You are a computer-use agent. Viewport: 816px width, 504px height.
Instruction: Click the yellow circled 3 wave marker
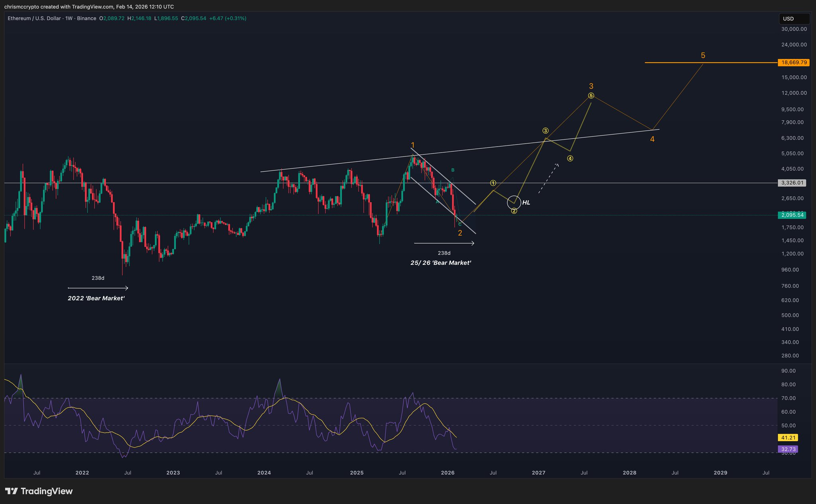pos(545,131)
